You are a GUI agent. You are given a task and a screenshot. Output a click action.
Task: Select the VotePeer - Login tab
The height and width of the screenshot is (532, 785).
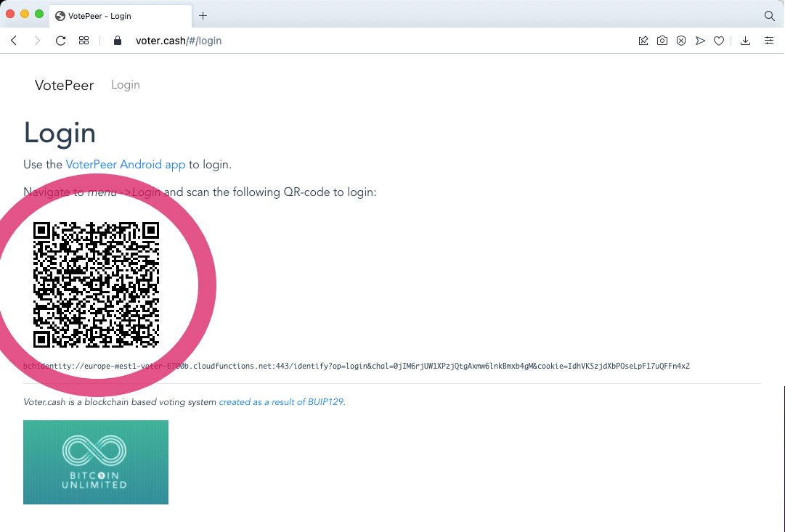[x=120, y=16]
